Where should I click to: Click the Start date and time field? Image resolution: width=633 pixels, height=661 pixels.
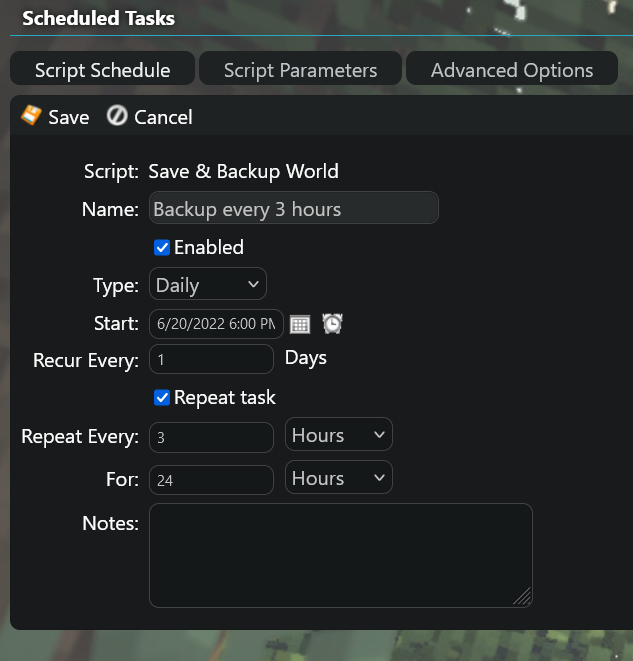coord(216,324)
